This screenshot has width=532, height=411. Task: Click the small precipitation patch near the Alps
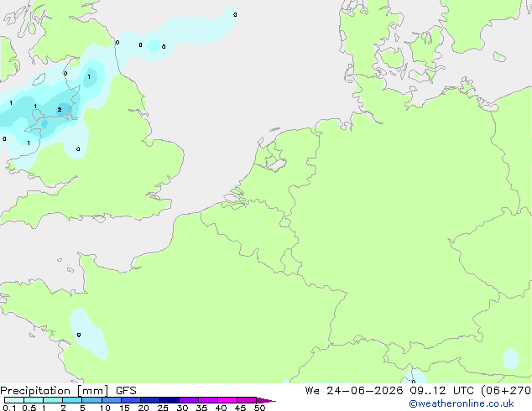point(510,358)
